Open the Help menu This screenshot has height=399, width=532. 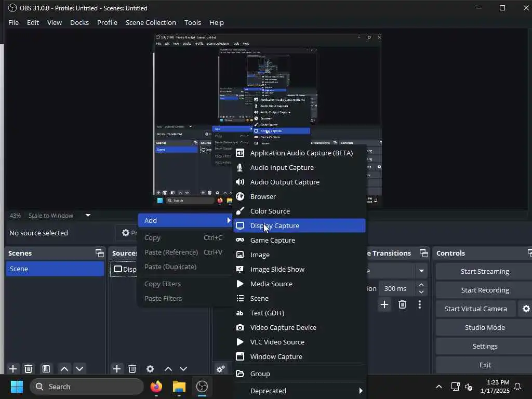pyautogui.click(x=217, y=22)
